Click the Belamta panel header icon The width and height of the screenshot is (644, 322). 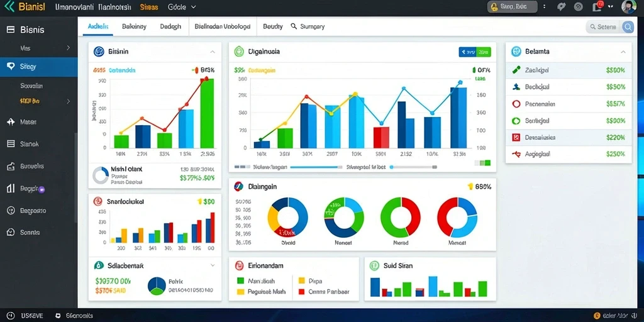516,52
